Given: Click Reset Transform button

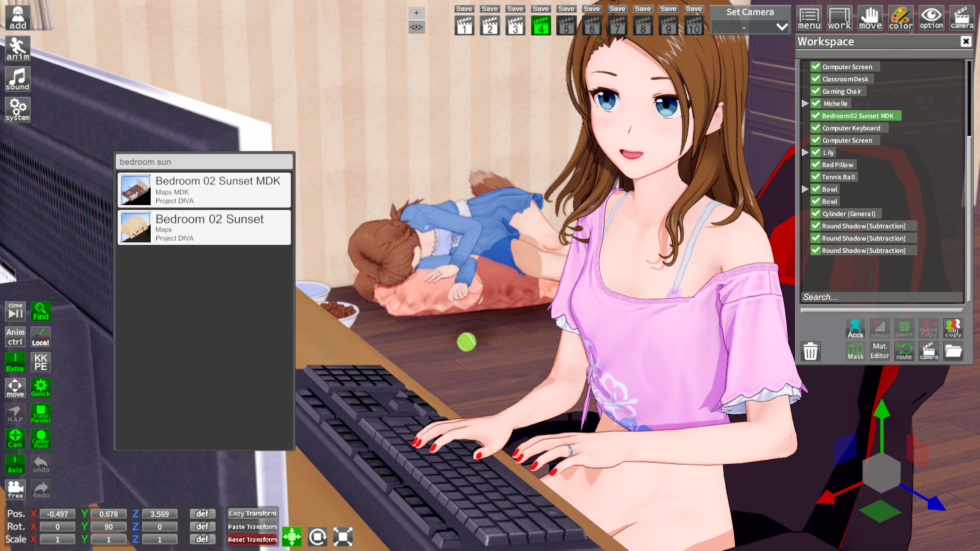Looking at the screenshot, I should click(252, 539).
